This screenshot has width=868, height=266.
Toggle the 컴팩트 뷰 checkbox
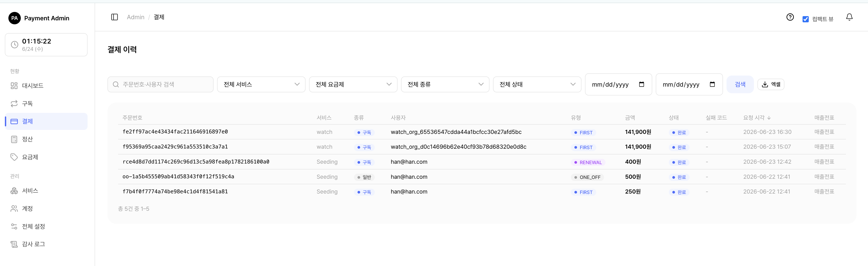[x=806, y=19]
